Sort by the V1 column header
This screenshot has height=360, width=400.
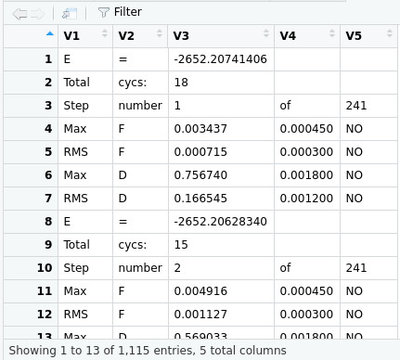pos(85,36)
